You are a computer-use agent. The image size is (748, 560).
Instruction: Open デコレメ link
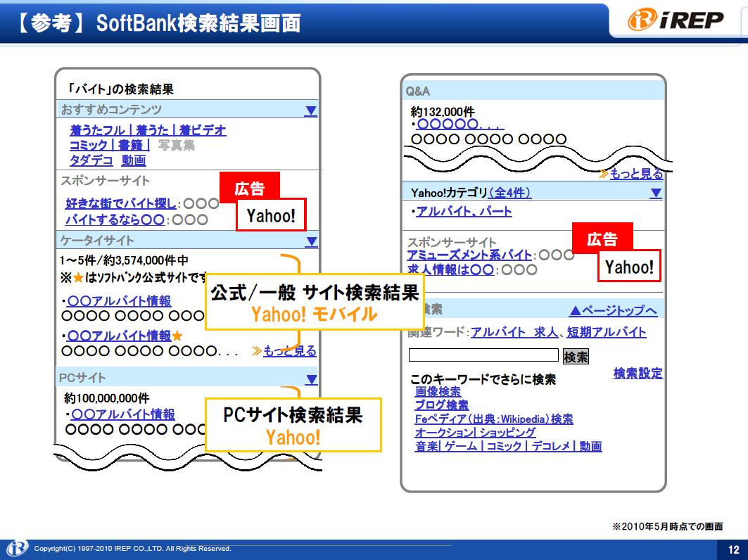(x=551, y=447)
